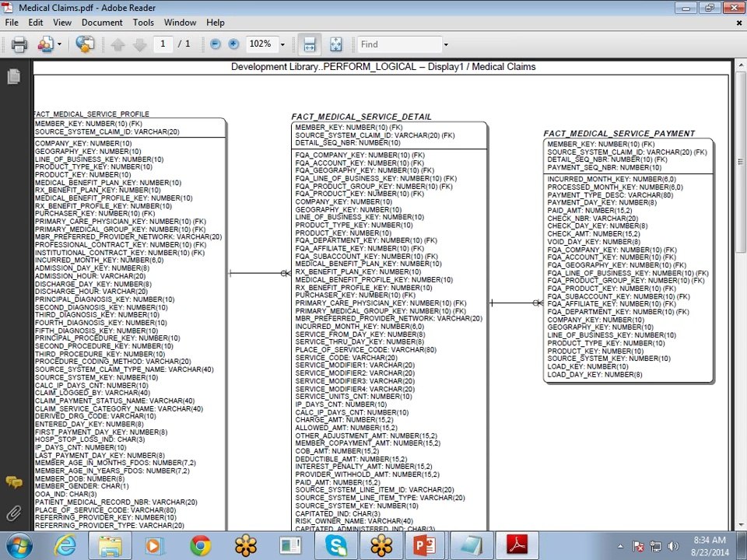Open the Attachments paperclip panel
Viewport: 747px width, 560px height.
[x=14, y=514]
